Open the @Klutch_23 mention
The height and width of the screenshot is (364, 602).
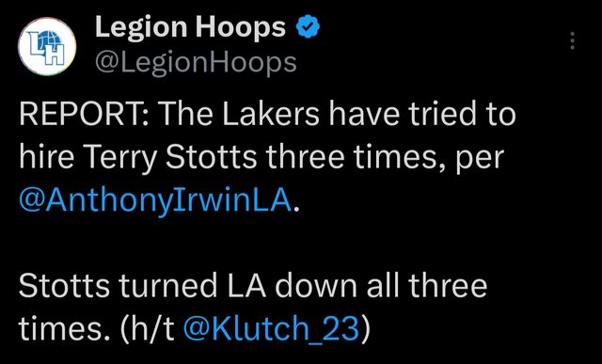pos(272,328)
